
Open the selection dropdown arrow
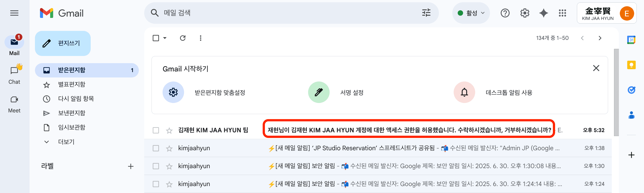point(165,38)
